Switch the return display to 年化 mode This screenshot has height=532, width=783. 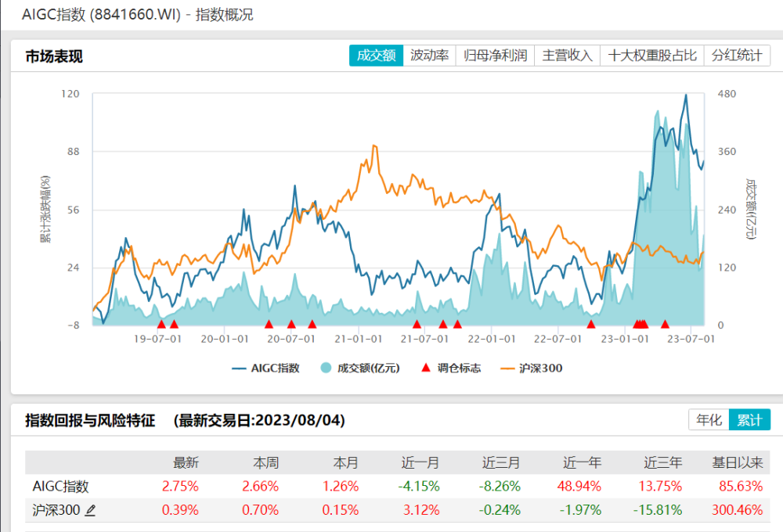(709, 420)
